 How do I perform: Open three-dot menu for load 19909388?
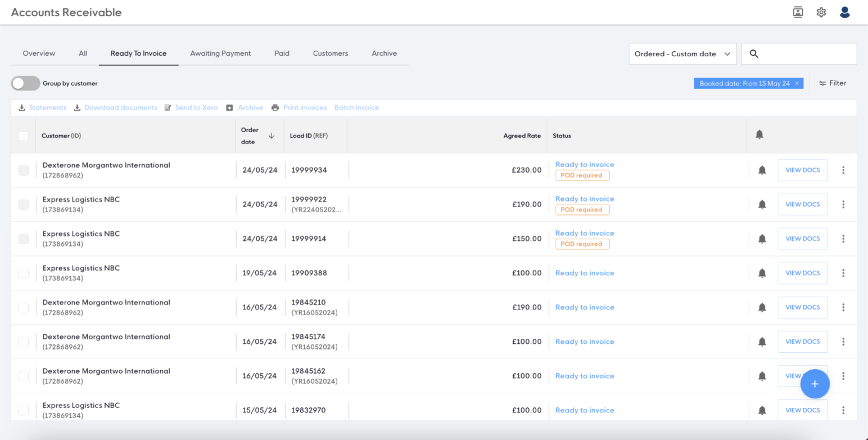pyautogui.click(x=843, y=273)
